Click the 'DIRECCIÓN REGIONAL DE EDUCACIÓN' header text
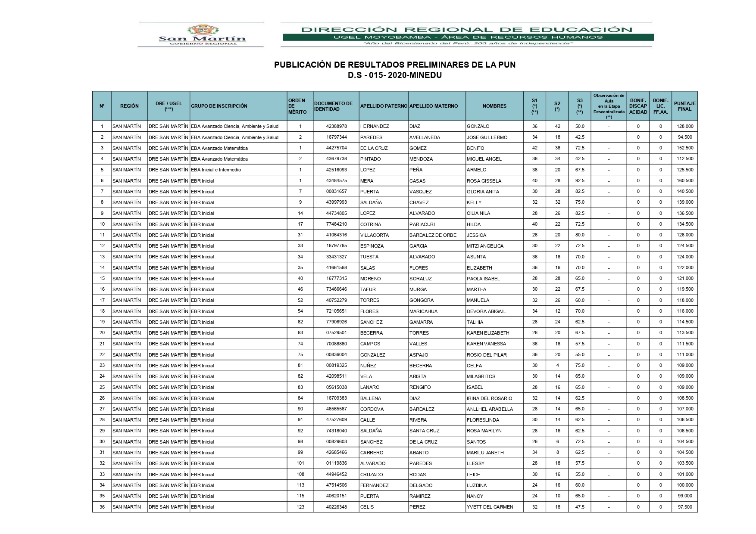The width and height of the screenshot is (756, 534). [466, 29]
